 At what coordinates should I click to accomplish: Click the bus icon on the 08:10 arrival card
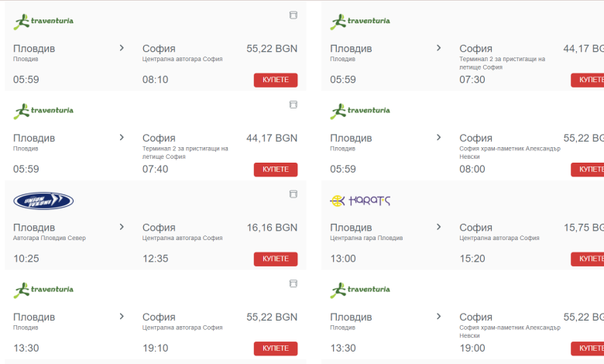coord(293,15)
